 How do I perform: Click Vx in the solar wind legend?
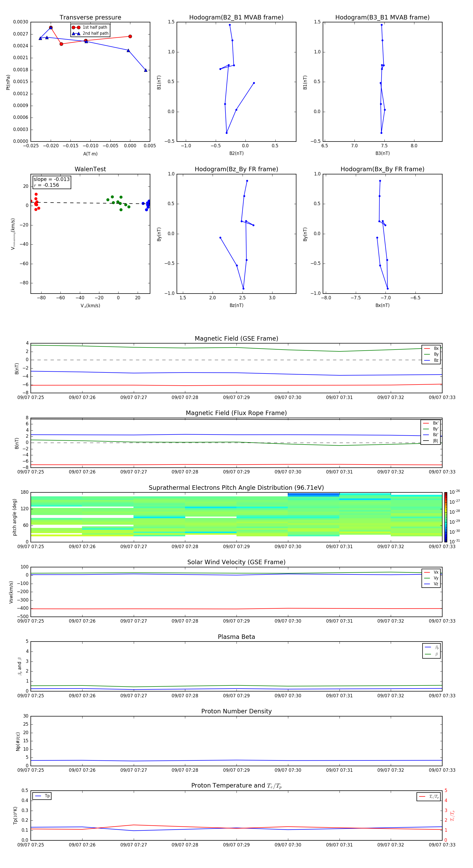(x=431, y=572)
